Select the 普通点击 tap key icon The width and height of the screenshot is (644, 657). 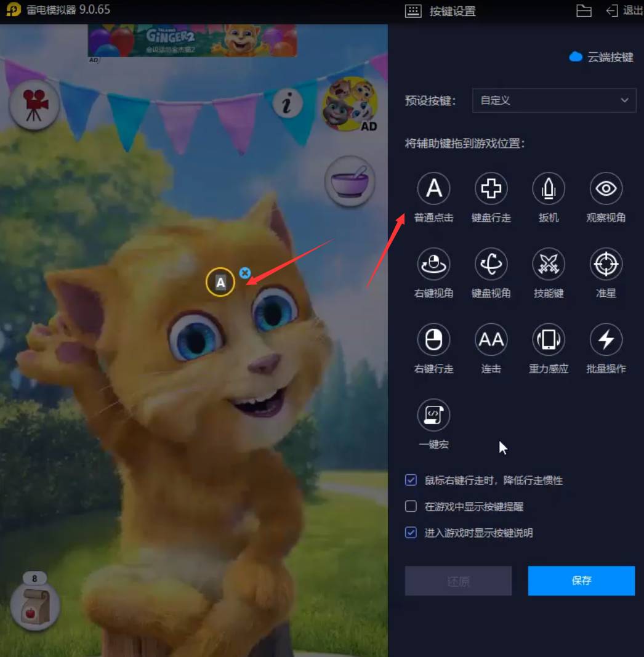coord(433,188)
